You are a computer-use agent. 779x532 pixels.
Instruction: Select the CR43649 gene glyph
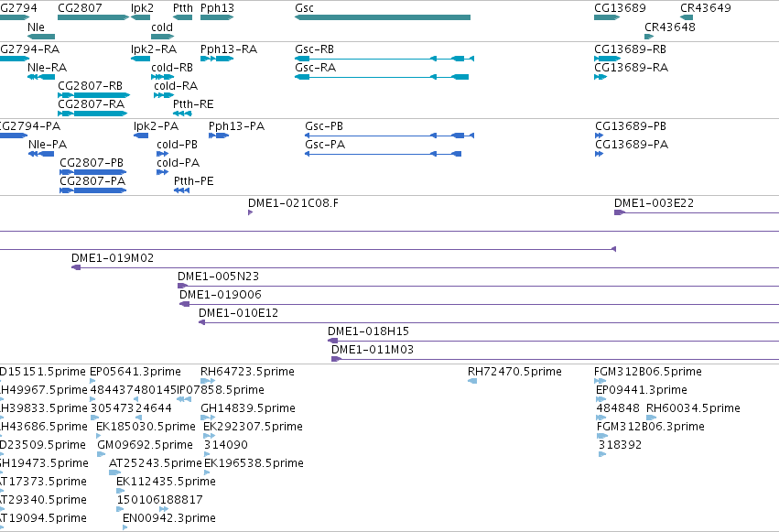[687, 17]
